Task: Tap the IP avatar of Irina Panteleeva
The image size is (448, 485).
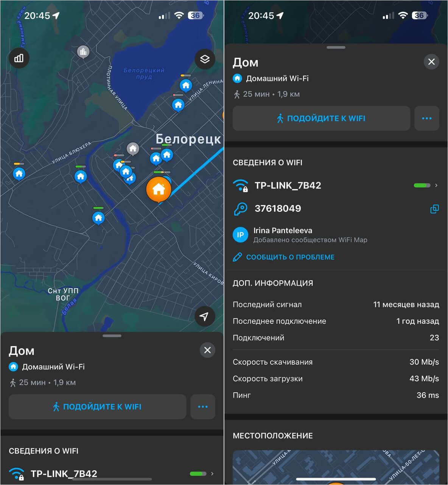Action: pyautogui.click(x=240, y=235)
